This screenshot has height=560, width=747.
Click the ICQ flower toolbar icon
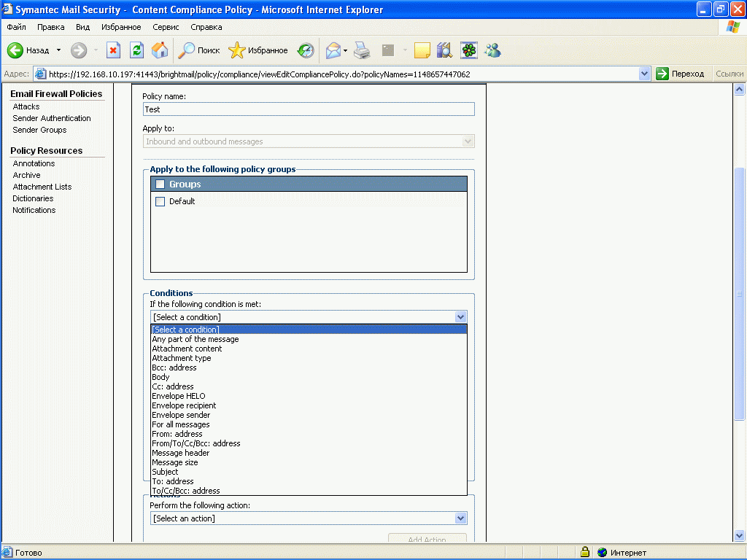[x=469, y=50]
